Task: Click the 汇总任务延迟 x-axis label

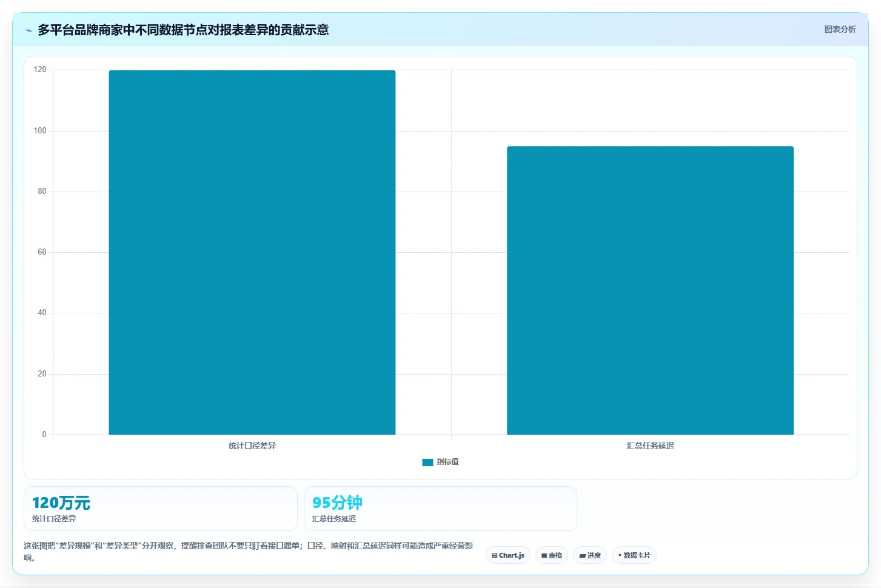Action: [650, 446]
